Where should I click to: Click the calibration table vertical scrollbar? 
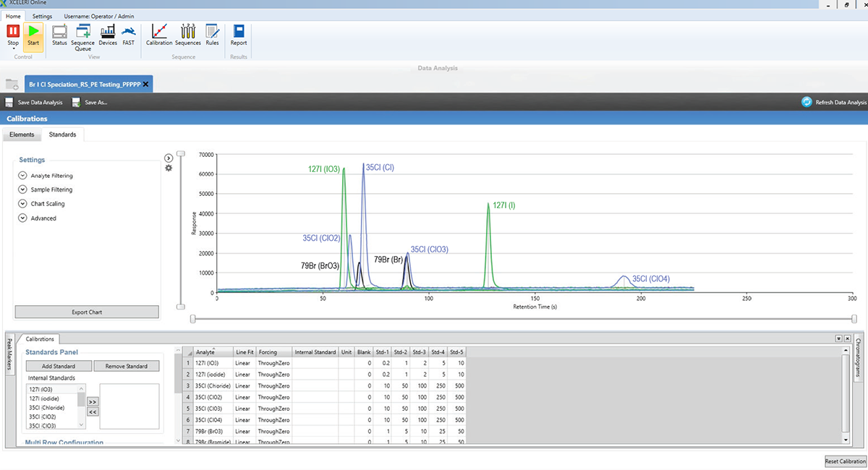(846, 396)
